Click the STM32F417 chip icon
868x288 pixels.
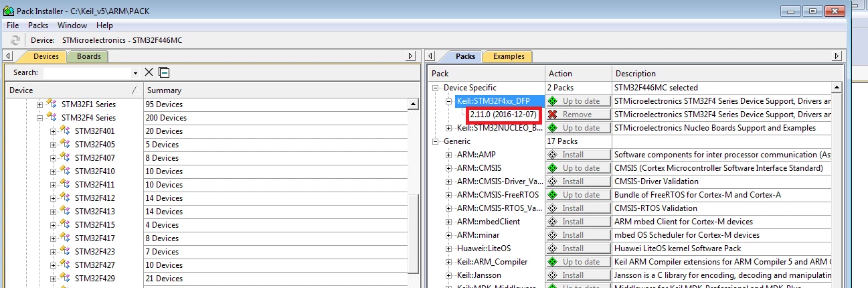(65, 238)
